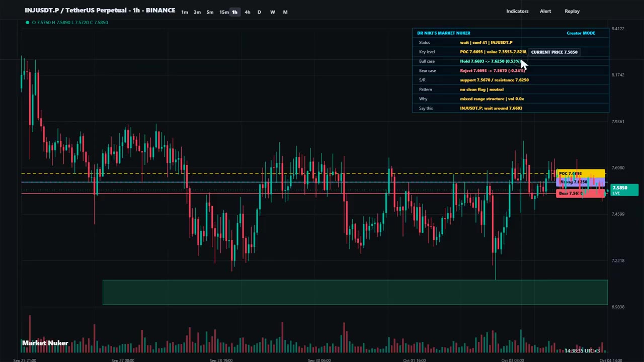Switch to the 3m timeframe
Viewport: 644px width, 362px height.
(197, 12)
